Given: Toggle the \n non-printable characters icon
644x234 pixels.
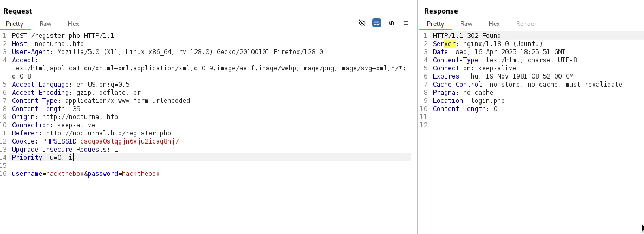Looking at the screenshot, I should pyautogui.click(x=391, y=23).
